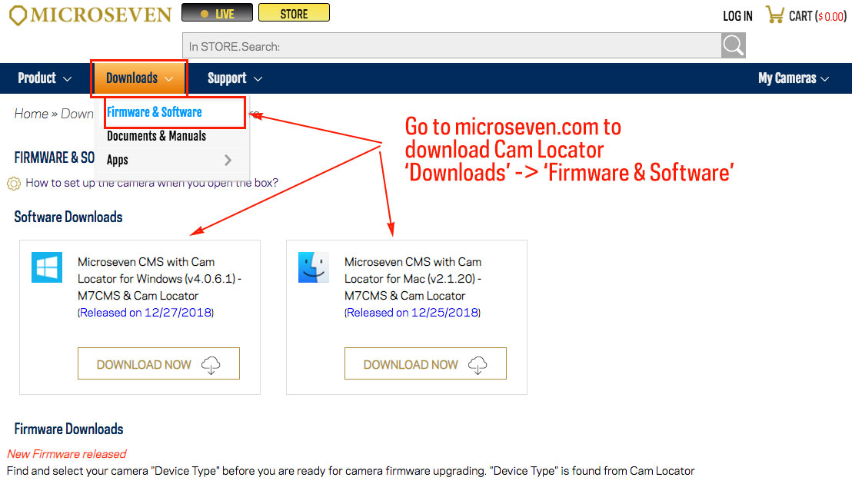Select Firmware & Software menu item
The height and width of the screenshot is (504, 852).
point(155,112)
